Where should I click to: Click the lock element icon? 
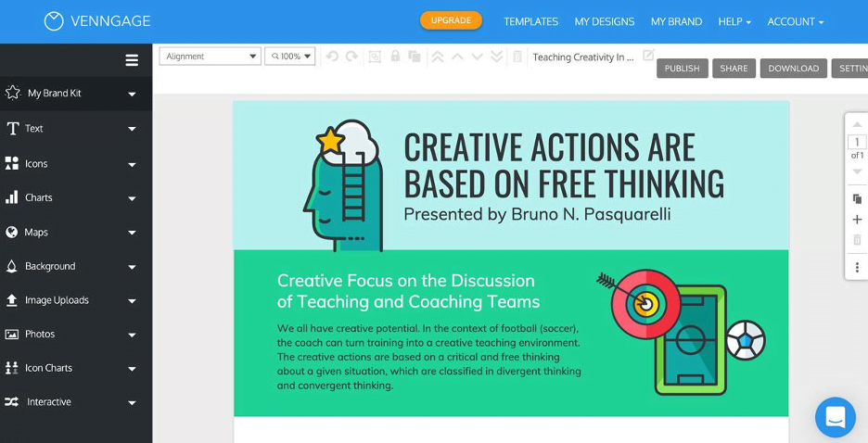[x=395, y=56]
